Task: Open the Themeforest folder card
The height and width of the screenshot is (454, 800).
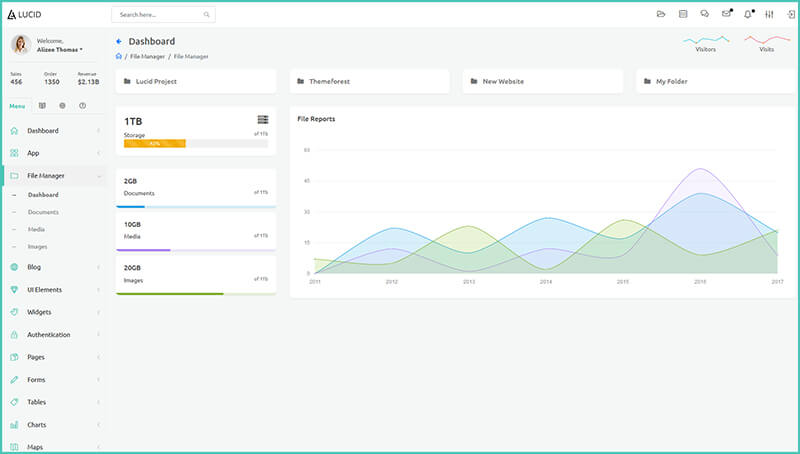Action: (x=368, y=81)
